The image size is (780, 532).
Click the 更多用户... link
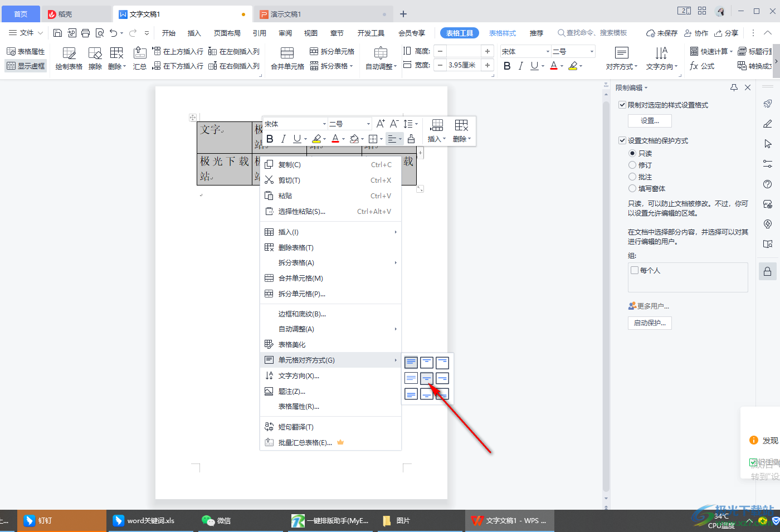(649, 306)
